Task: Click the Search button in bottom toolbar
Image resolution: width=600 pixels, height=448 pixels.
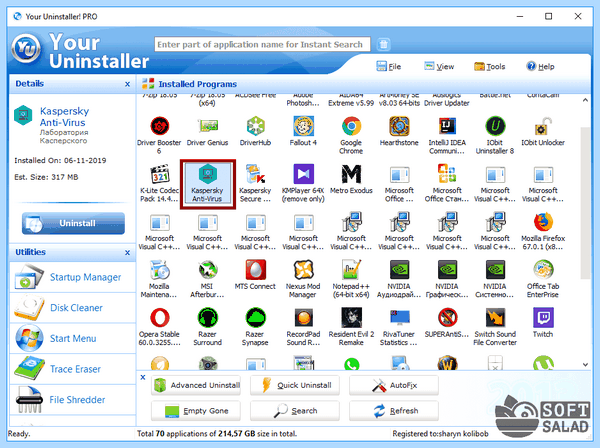Action: click(x=295, y=411)
